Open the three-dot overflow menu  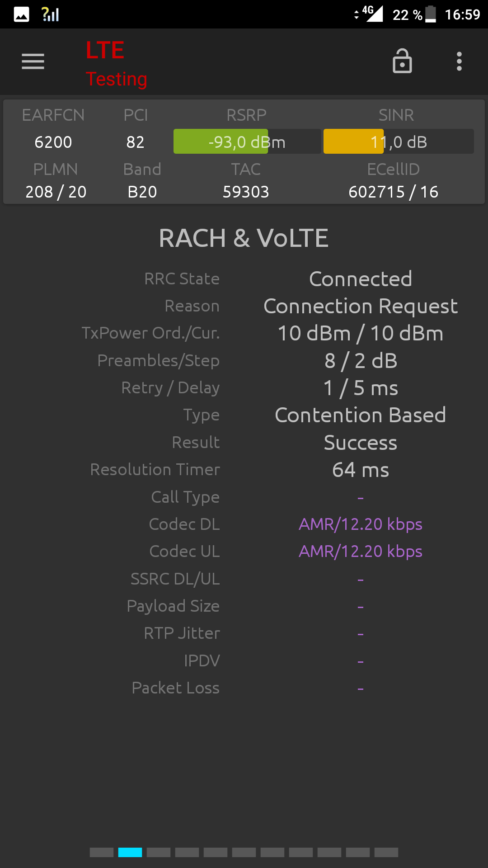(x=459, y=61)
